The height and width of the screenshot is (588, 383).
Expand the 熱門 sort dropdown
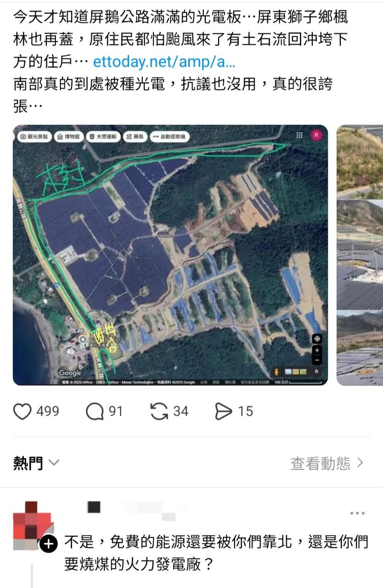pyautogui.click(x=36, y=463)
